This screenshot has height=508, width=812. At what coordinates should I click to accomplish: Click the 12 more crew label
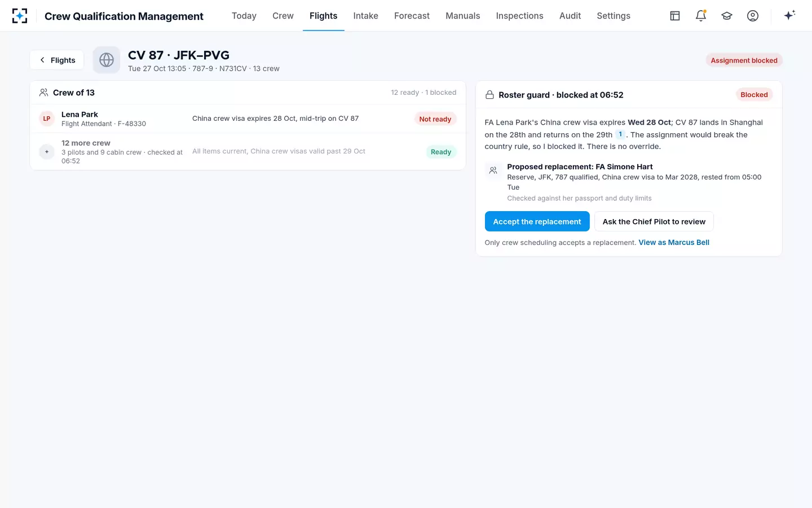tap(86, 143)
